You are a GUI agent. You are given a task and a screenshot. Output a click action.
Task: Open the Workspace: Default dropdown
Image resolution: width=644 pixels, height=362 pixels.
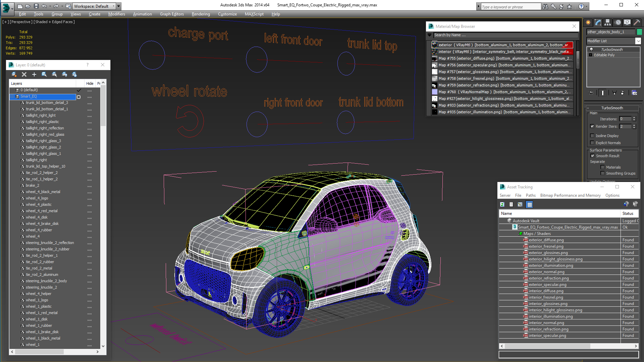point(94,6)
